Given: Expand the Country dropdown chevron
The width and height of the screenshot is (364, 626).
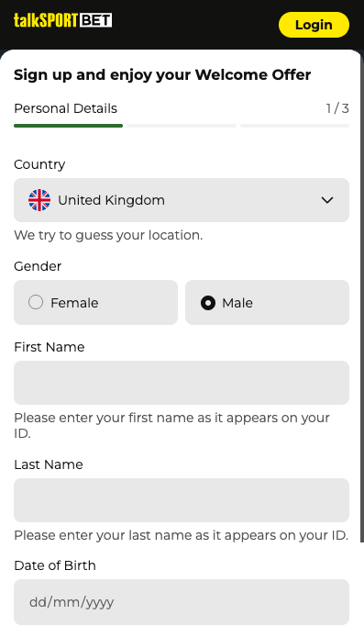Looking at the screenshot, I should click(x=327, y=200).
